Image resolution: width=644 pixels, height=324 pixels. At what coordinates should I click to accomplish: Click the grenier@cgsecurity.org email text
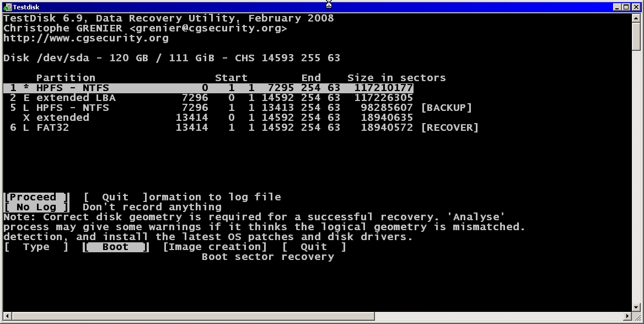(208, 28)
